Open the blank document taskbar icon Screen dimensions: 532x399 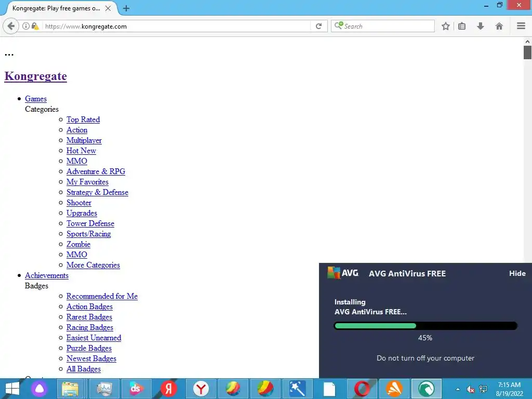329,389
